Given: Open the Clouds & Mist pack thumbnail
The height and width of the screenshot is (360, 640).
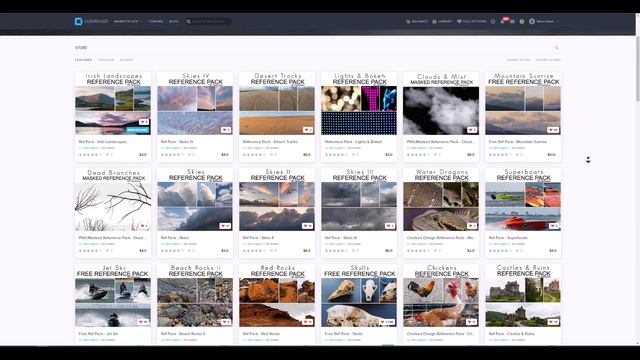Looking at the screenshot, I should [x=441, y=104].
